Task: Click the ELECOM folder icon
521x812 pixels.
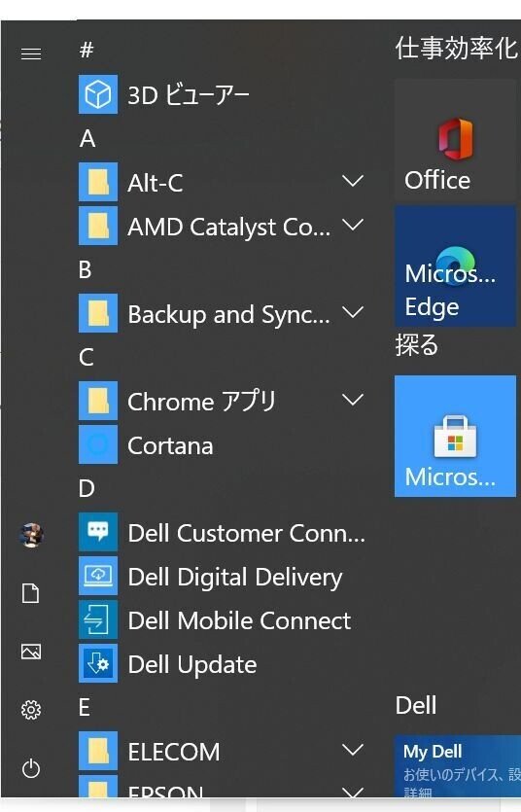Action: [98, 751]
